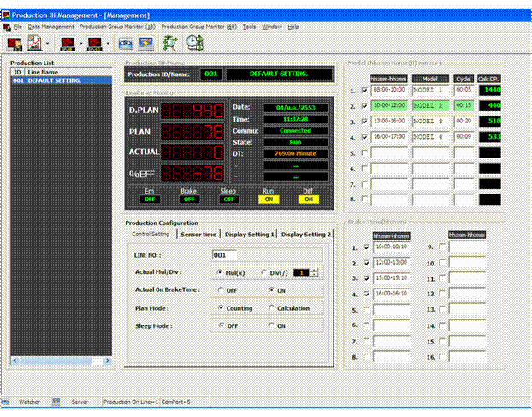The width and height of the screenshot is (532, 417).
Task: Click the first production display toolbar icon
Action: point(14,42)
